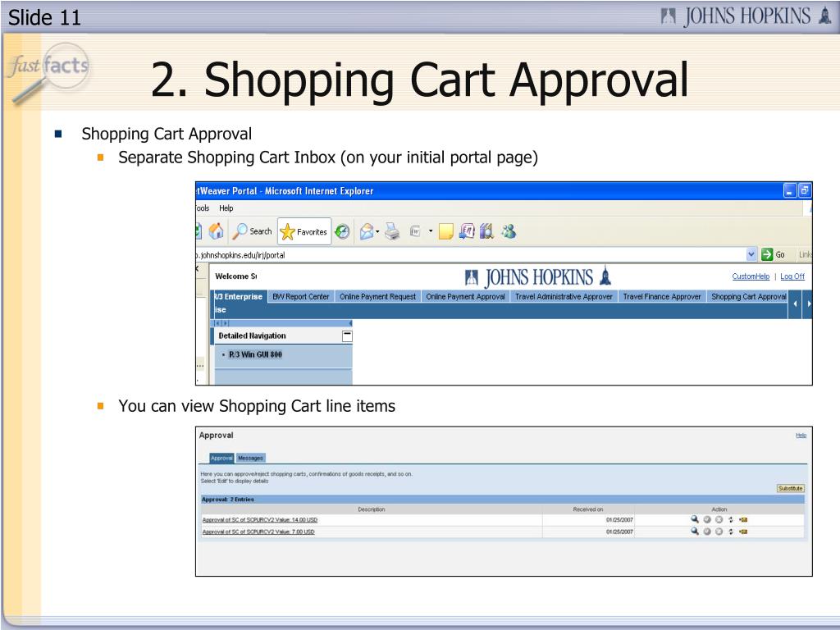
Task: Click the Search magnifier toolbar button
Action: tap(252, 231)
